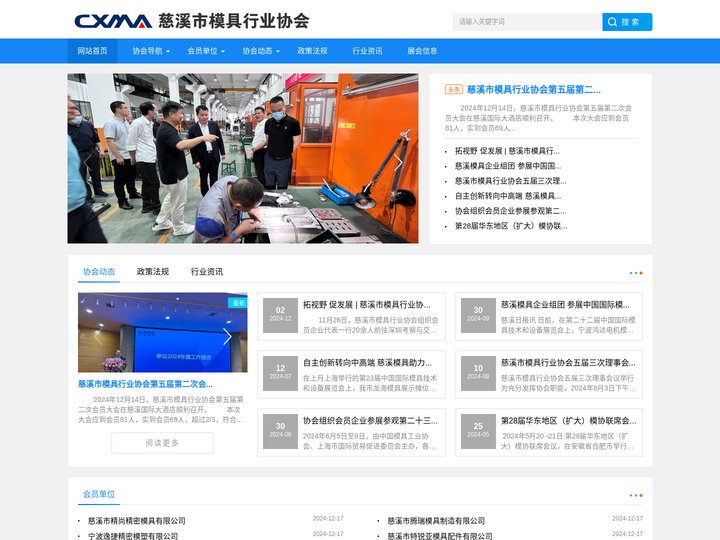
Task: Open news link 慈溪模具企业组团 参展中国国...
Action: (508, 166)
